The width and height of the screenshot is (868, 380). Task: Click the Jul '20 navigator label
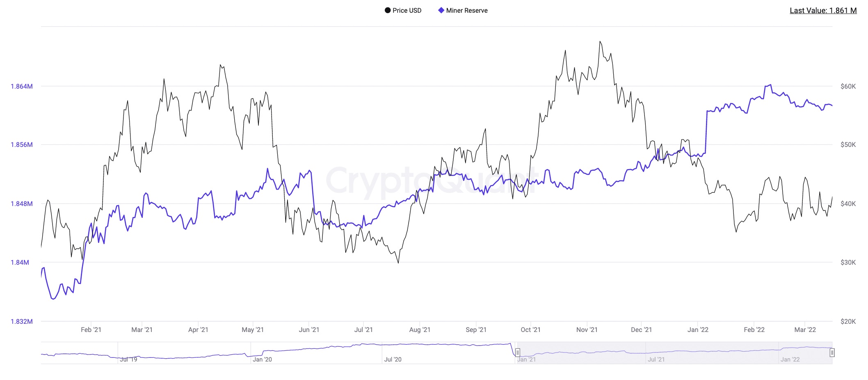pyautogui.click(x=393, y=359)
